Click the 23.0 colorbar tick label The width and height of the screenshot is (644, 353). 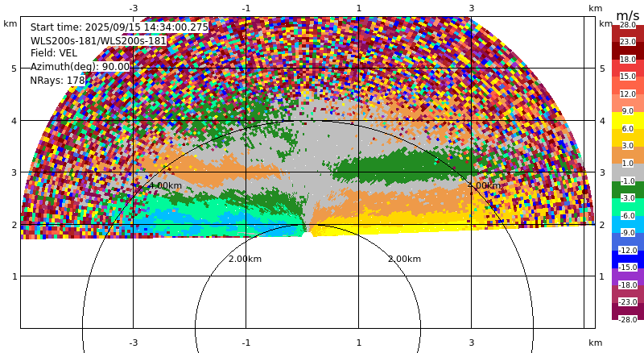click(x=628, y=42)
